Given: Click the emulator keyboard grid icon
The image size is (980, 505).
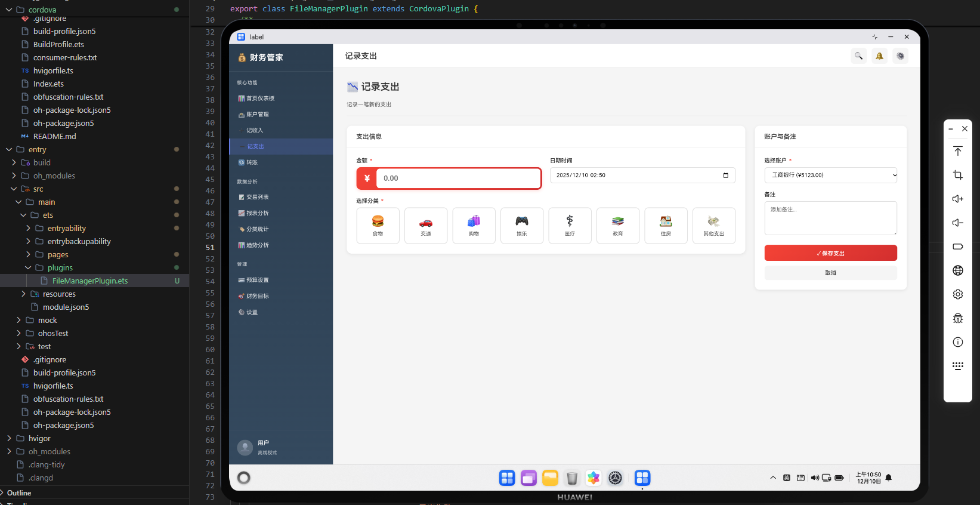Looking at the screenshot, I should (x=958, y=366).
